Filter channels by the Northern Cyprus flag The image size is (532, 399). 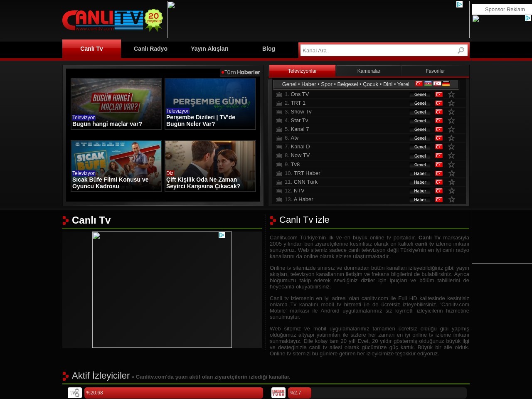click(x=437, y=84)
